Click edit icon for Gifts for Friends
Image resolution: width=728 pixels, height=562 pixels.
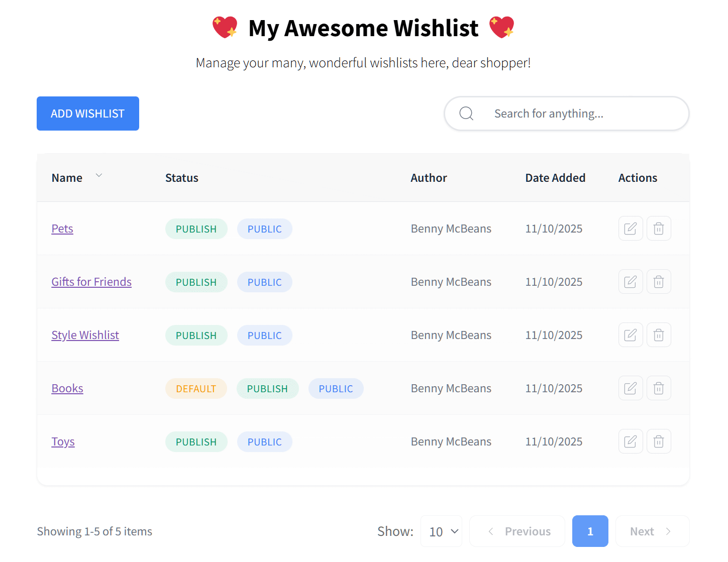pyautogui.click(x=630, y=282)
